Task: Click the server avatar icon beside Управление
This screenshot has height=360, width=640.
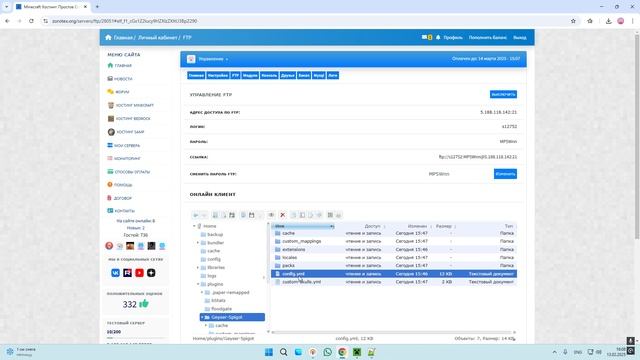Action: 191,59
